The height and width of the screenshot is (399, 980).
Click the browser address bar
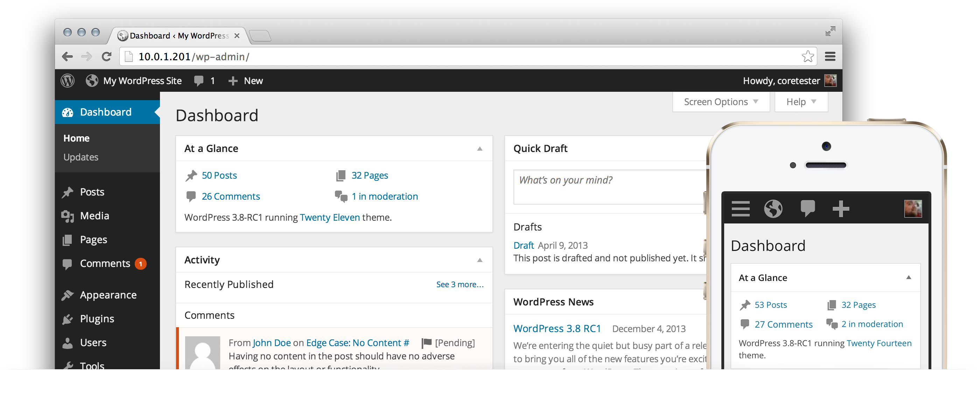coord(468,57)
